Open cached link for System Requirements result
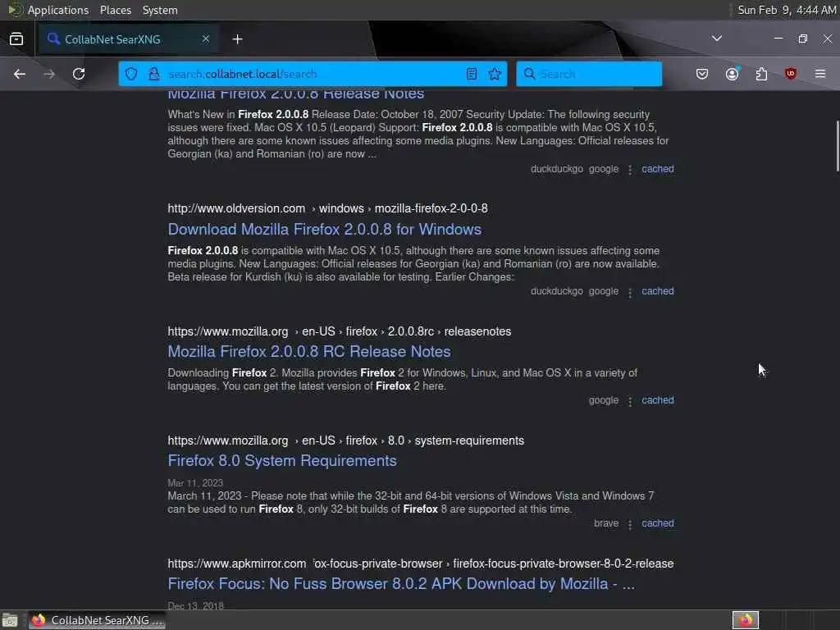 [x=658, y=523]
